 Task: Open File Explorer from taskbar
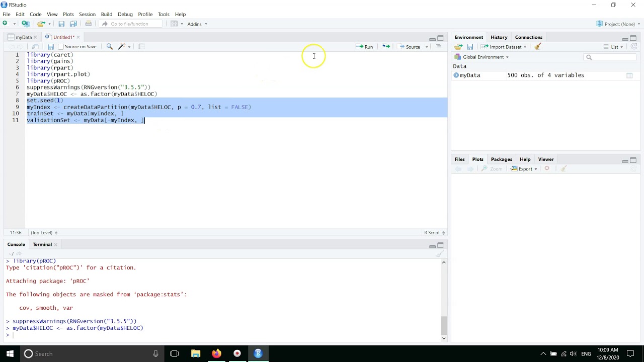tap(196, 353)
